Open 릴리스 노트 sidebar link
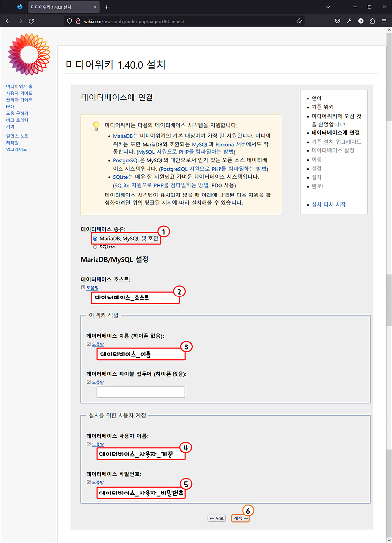Viewport: 392px width, 543px height. pyautogui.click(x=17, y=136)
